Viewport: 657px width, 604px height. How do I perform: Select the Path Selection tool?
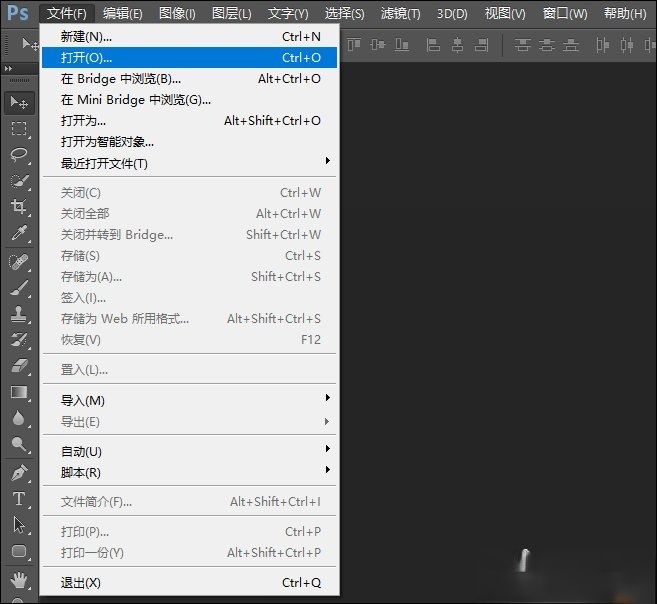19,525
